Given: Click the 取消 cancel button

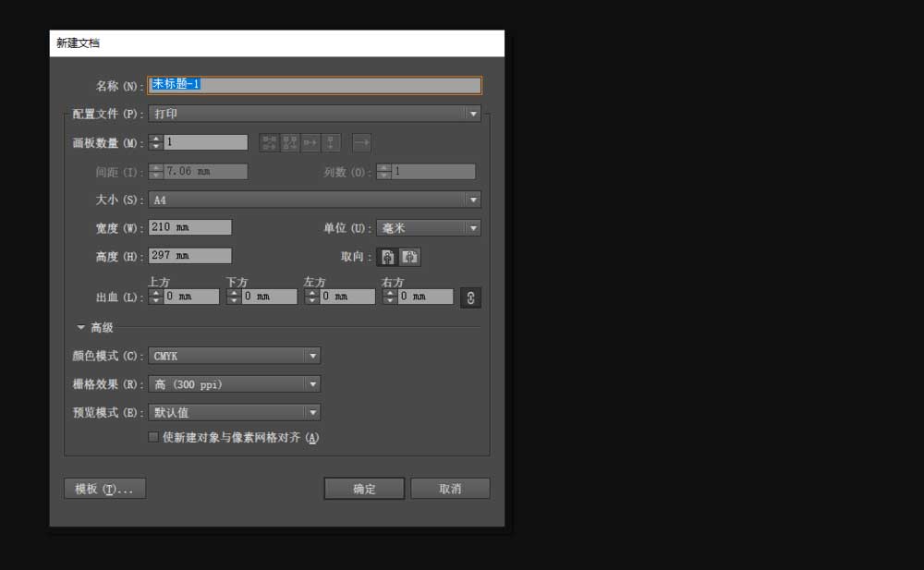Looking at the screenshot, I should point(450,488).
